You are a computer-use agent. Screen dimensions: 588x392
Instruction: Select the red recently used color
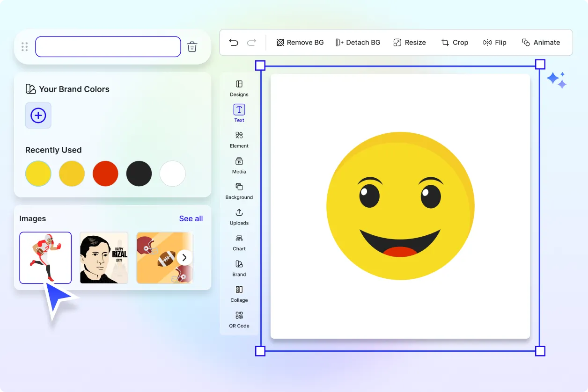(105, 174)
